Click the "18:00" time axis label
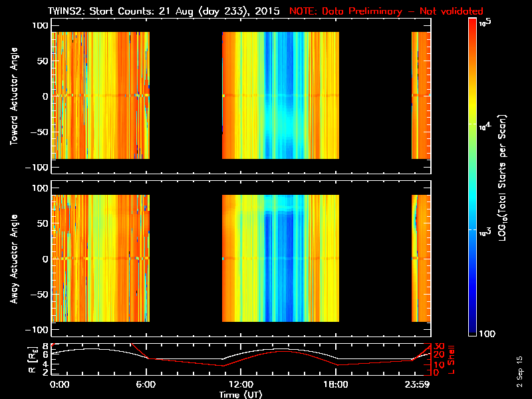Screen dimensions: 532x399 (336, 385)
